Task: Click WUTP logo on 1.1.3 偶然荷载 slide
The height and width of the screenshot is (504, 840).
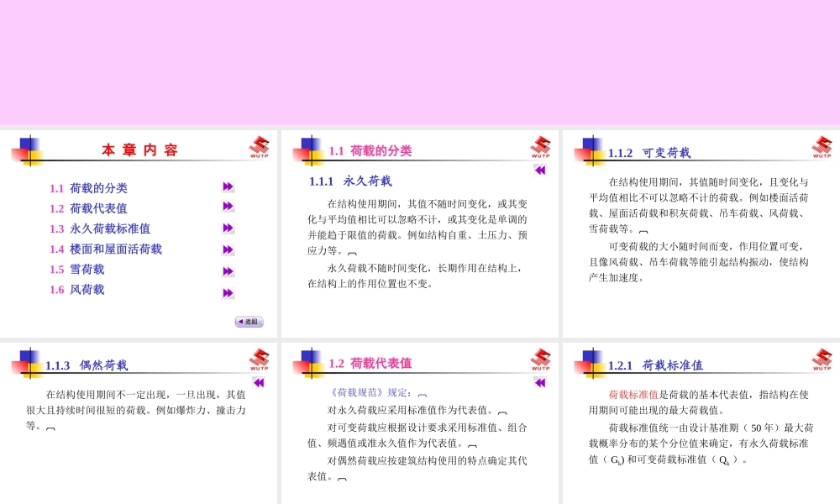Action: [260, 359]
